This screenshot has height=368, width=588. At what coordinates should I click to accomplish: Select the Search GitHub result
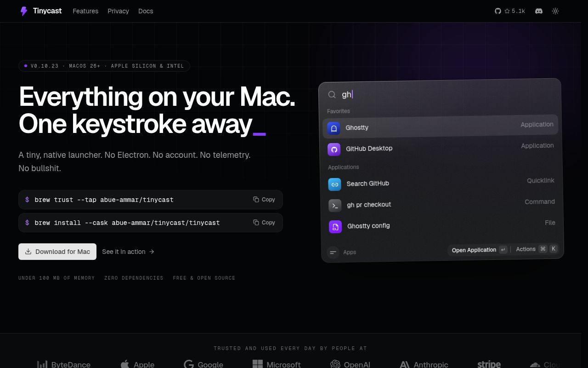coord(441,183)
